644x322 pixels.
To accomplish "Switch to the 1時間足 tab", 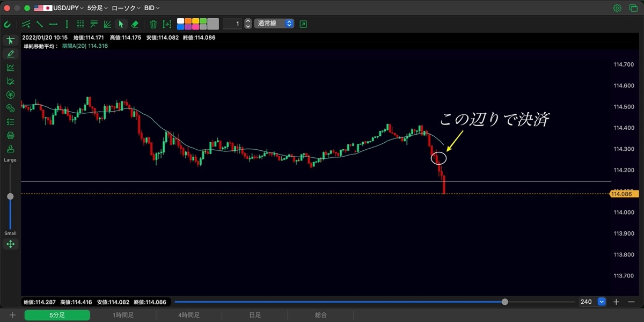I will click(123, 315).
